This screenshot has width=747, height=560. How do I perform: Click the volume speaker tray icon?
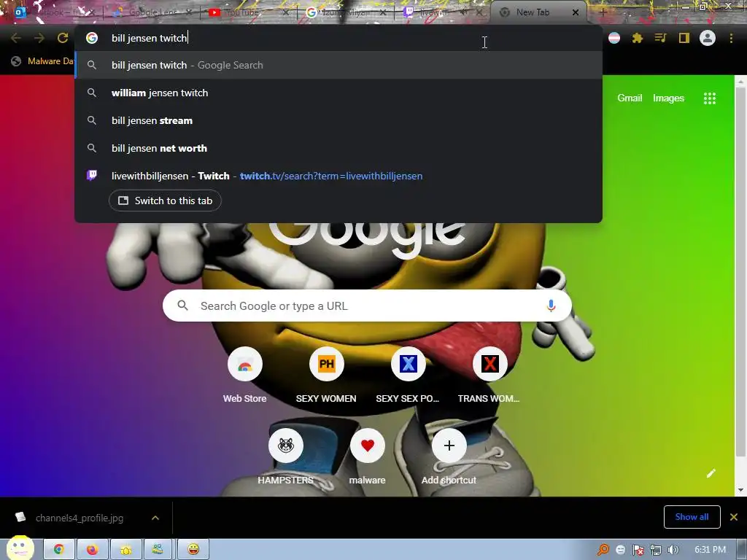[673, 550]
